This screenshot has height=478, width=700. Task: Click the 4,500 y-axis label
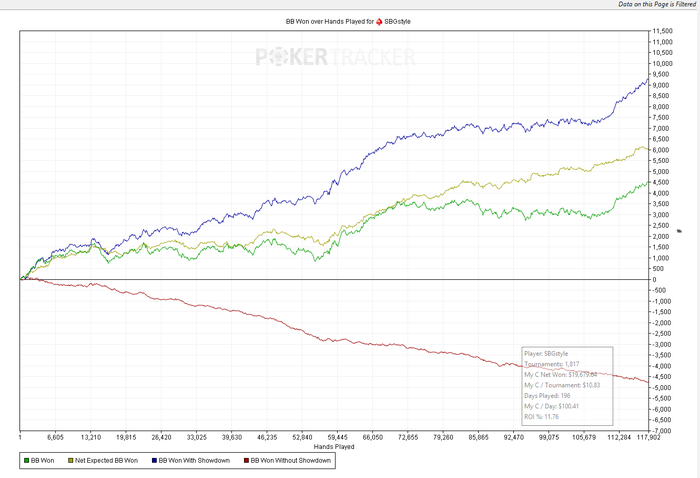point(661,182)
